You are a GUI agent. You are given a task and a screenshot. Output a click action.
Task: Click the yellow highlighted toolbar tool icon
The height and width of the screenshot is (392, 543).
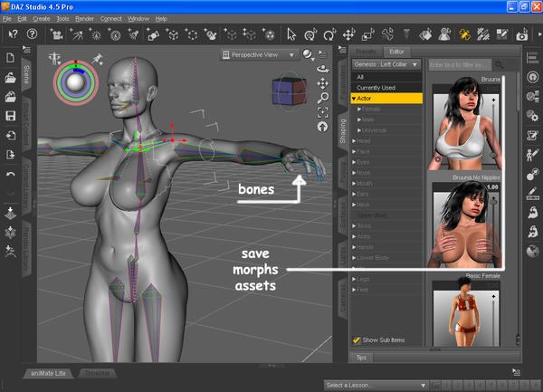point(464,34)
